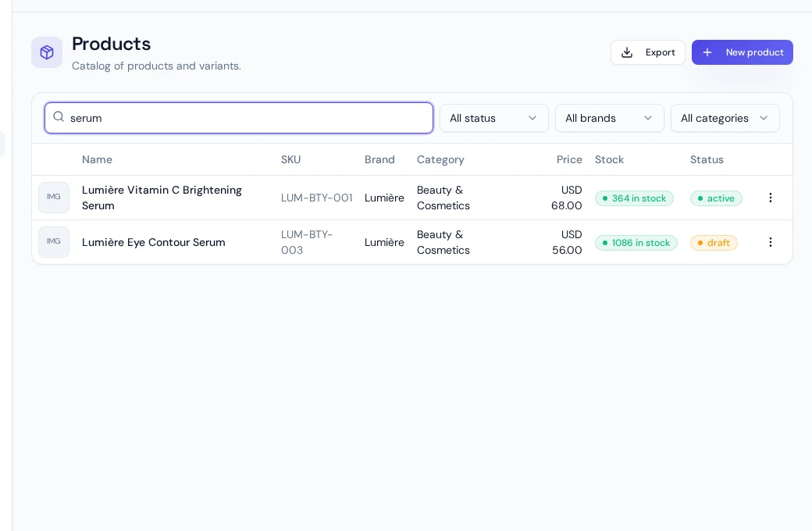Open the All categories filter dropdown

tap(725, 118)
